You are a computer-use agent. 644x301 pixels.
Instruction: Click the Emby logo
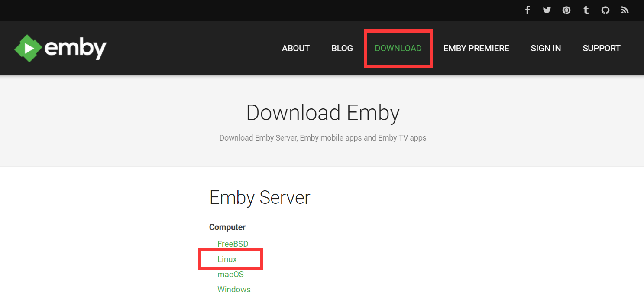[x=61, y=48]
